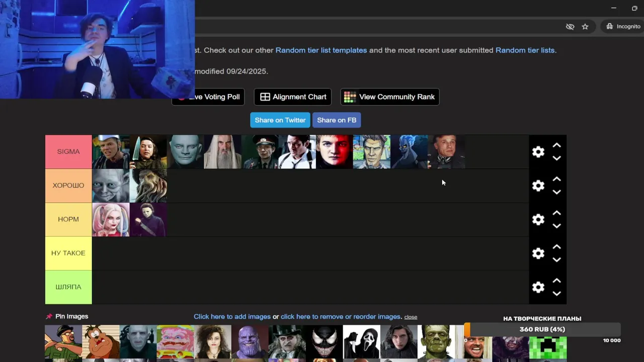This screenshot has height=362, width=644.
Task: Bookmark this page with star icon
Action: pos(585,27)
